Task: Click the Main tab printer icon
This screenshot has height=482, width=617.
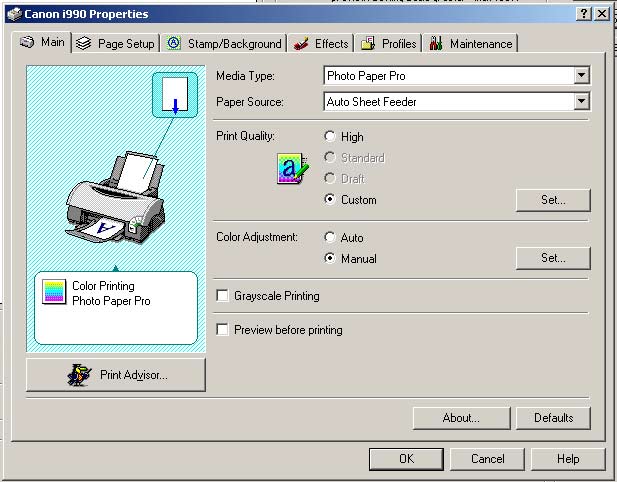Action: pyautogui.click(x=27, y=42)
